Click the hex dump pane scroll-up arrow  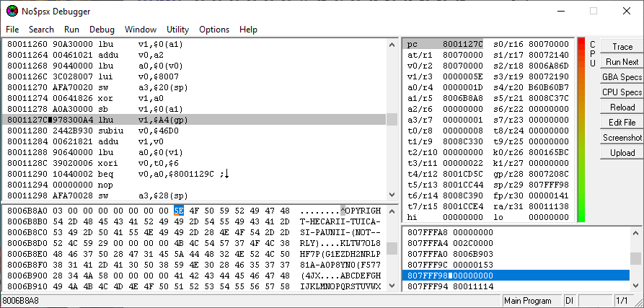392,211
